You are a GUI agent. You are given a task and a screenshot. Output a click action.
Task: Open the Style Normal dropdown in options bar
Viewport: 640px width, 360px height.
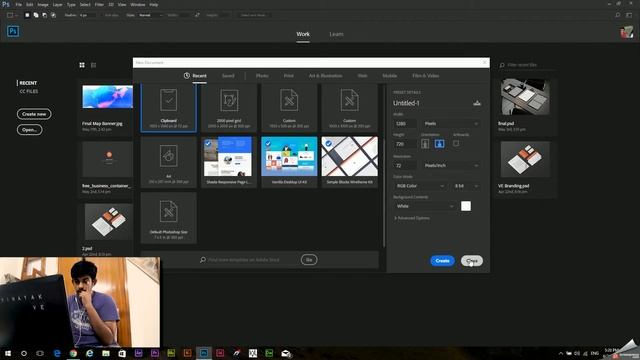pyautogui.click(x=150, y=15)
